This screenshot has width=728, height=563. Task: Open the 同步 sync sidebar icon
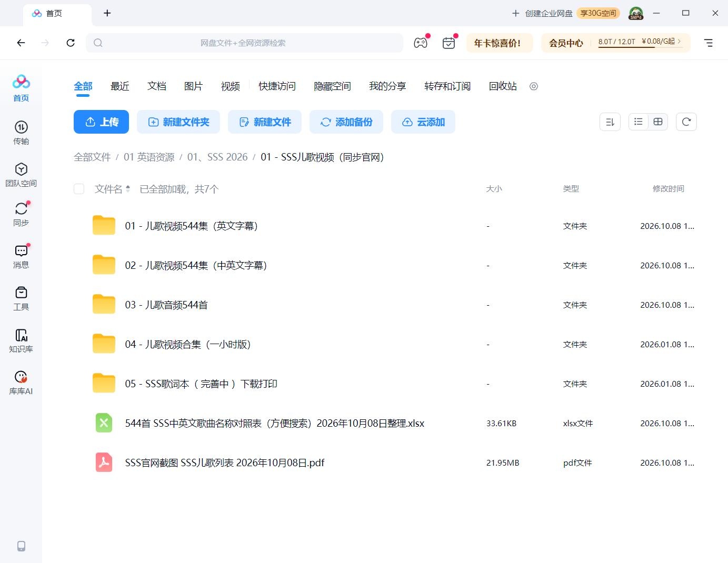(21, 214)
